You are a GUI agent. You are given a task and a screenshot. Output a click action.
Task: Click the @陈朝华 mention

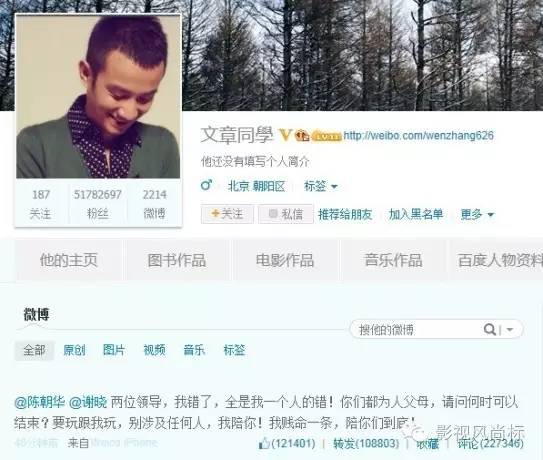[39, 402]
